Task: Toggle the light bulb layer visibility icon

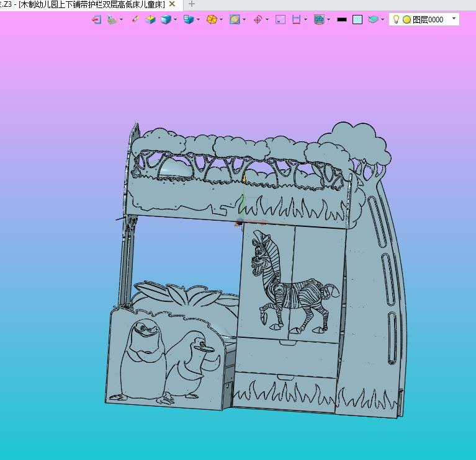Action: pyautogui.click(x=396, y=19)
